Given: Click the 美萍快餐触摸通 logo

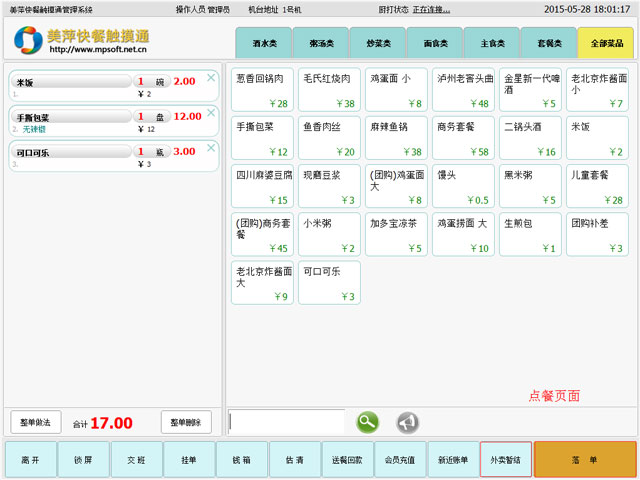Looking at the screenshot, I should (82, 40).
